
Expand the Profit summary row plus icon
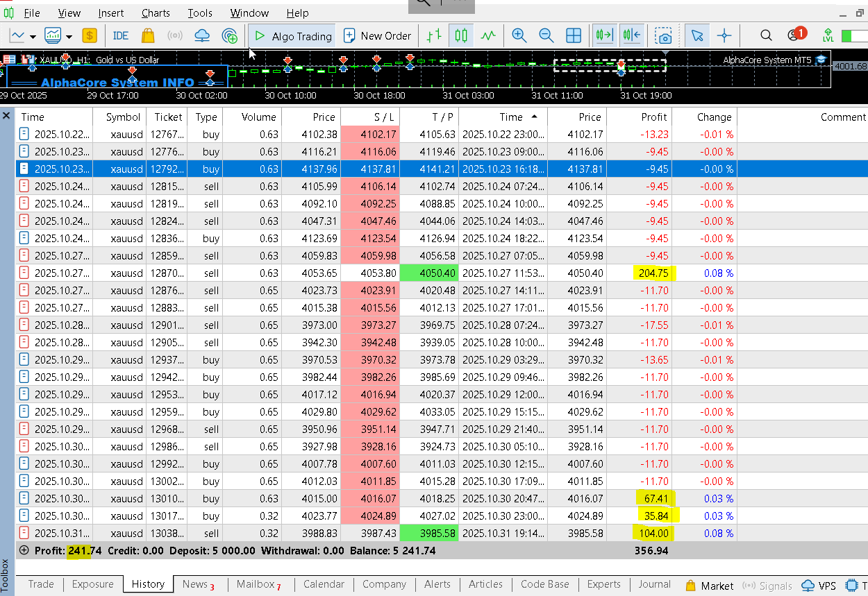click(24, 550)
